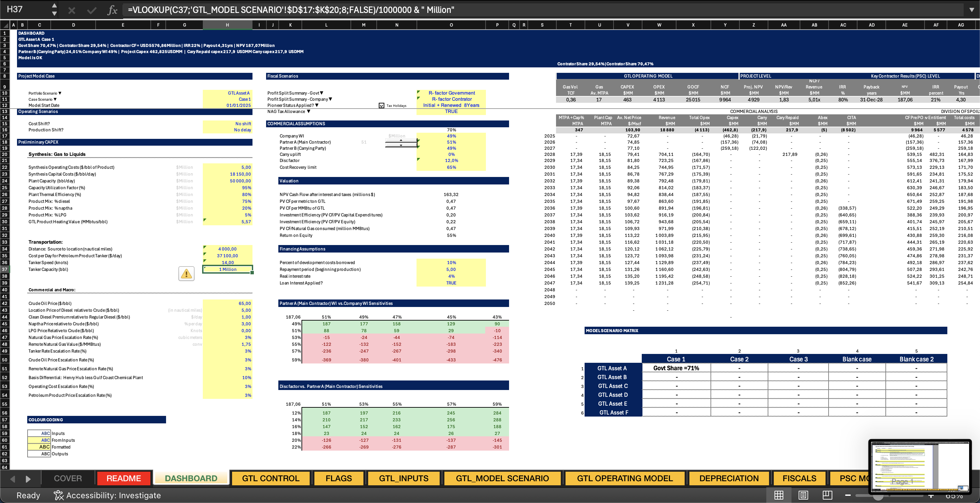Click 'Govt Share =71%' matrix cell
This screenshot has width=980, height=503.
click(676, 368)
